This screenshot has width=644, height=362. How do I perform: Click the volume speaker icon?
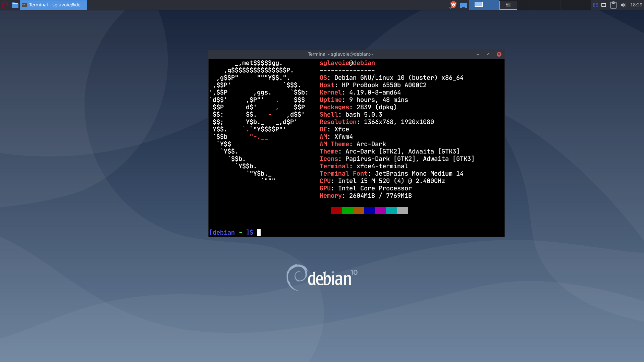click(623, 5)
